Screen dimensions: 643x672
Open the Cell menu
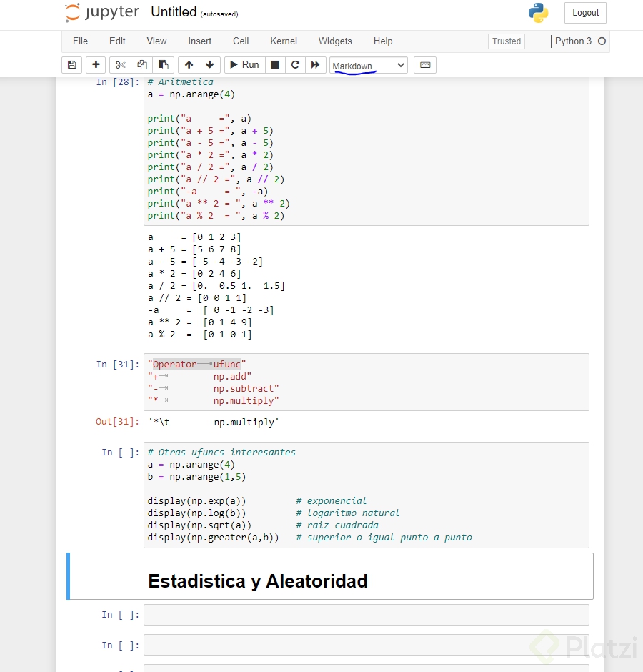240,41
